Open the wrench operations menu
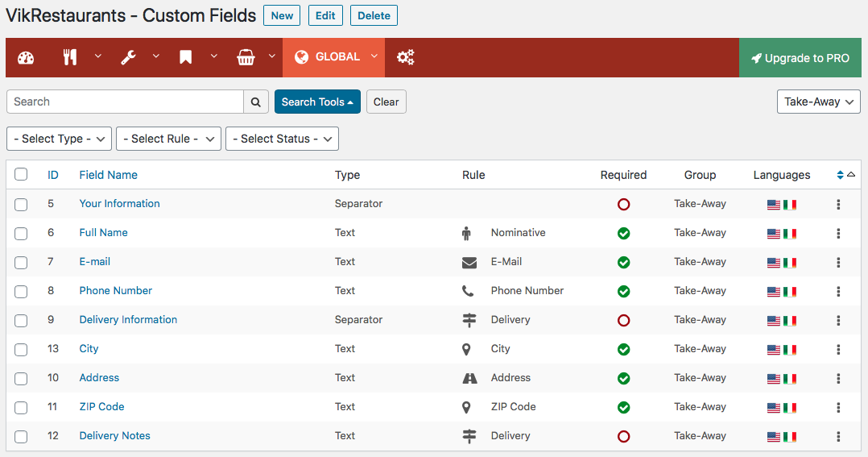This screenshot has height=457, width=868. [x=129, y=57]
